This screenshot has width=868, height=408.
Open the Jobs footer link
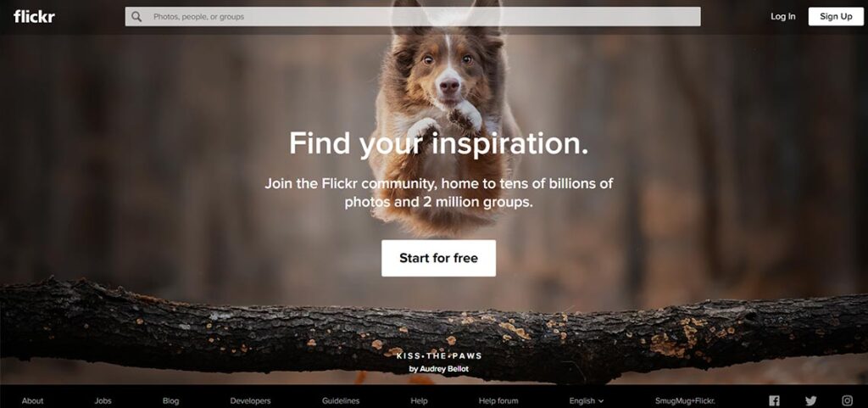pyautogui.click(x=103, y=401)
